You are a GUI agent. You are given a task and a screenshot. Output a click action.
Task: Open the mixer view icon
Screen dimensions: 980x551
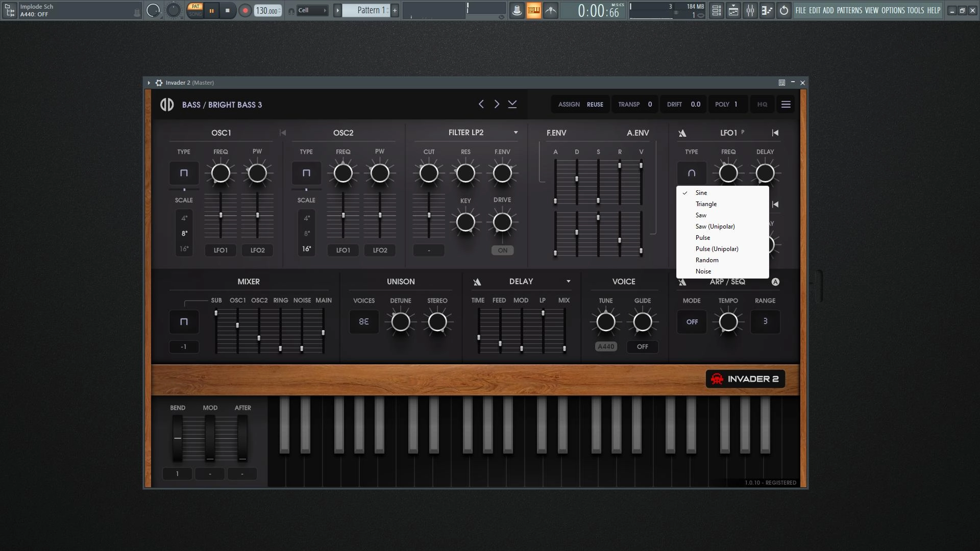pyautogui.click(x=750, y=10)
